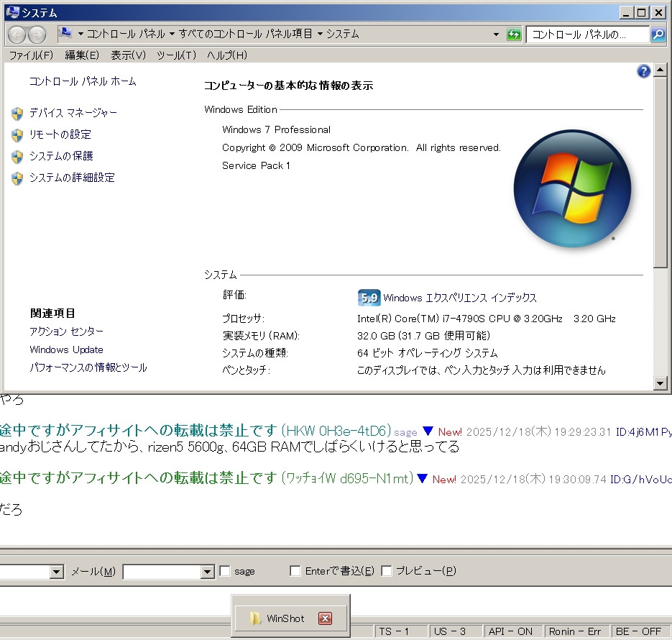Click the vertical scrollbar down arrow
The image size is (672, 640).
pos(661,384)
